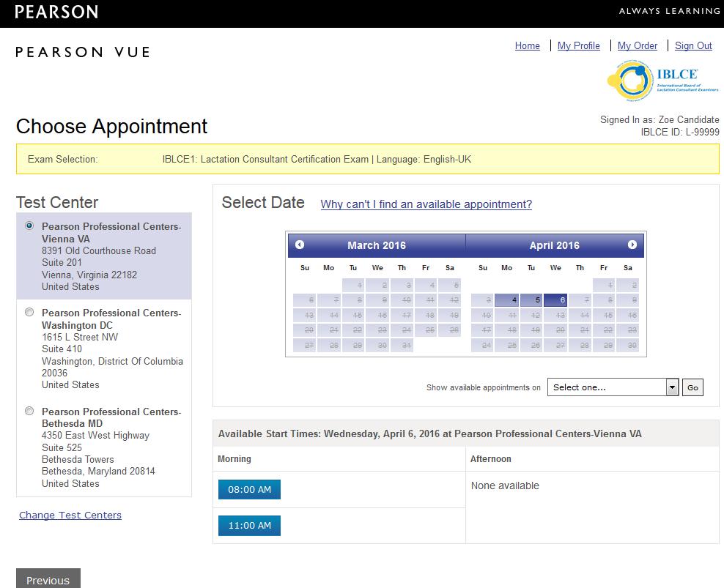724x588 pixels.
Task: Click the Previous button
Action: 48,579
